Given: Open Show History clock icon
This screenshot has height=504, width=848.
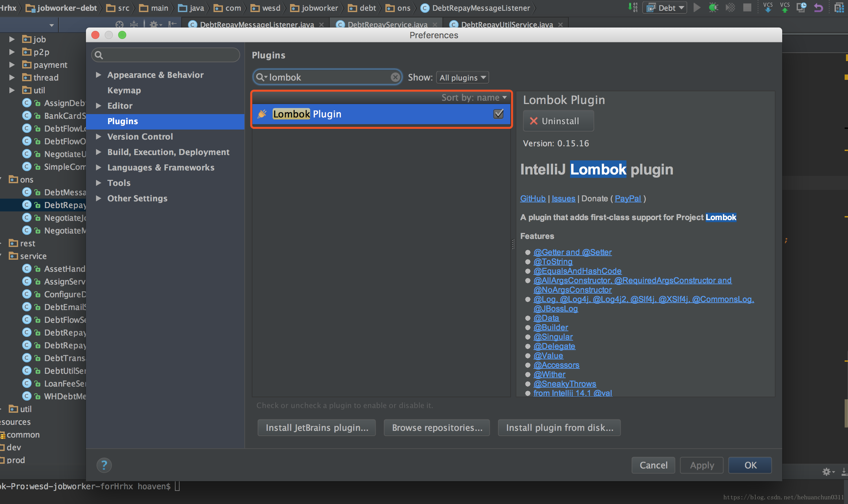Looking at the screenshot, I should tap(801, 7).
